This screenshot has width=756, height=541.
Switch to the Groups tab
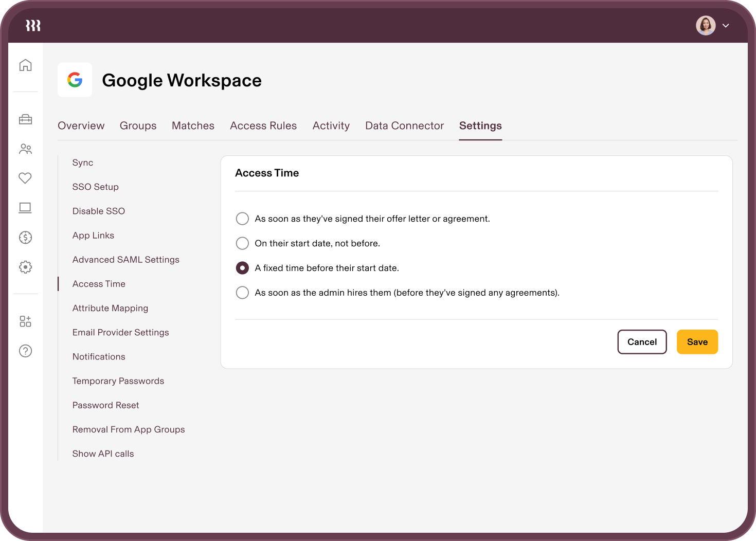coord(138,125)
